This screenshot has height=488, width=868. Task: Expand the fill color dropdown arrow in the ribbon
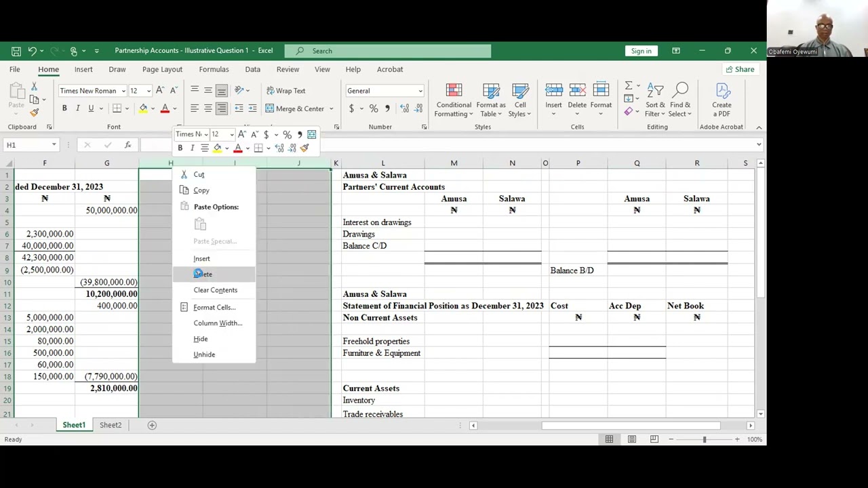click(x=153, y=108)
